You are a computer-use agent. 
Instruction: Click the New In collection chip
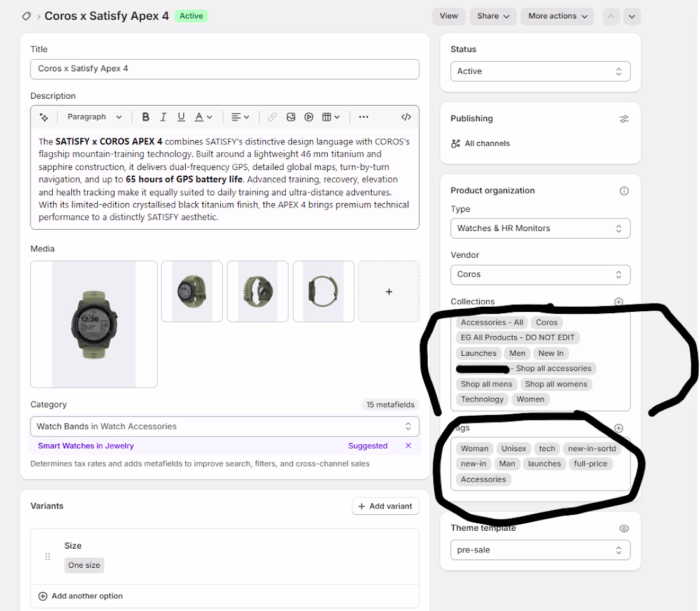pyautogui.click(x=551, y=353)
